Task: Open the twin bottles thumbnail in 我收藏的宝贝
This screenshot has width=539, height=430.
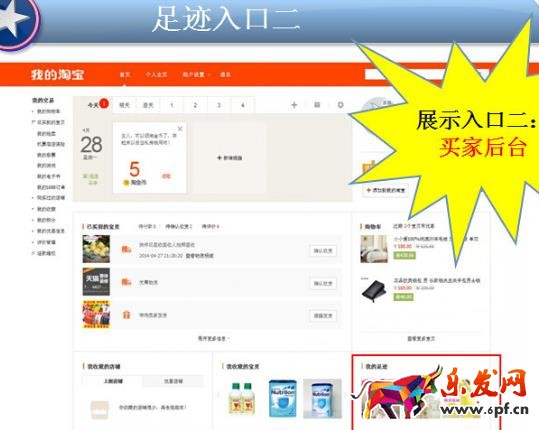Action: tap(242, 399)
